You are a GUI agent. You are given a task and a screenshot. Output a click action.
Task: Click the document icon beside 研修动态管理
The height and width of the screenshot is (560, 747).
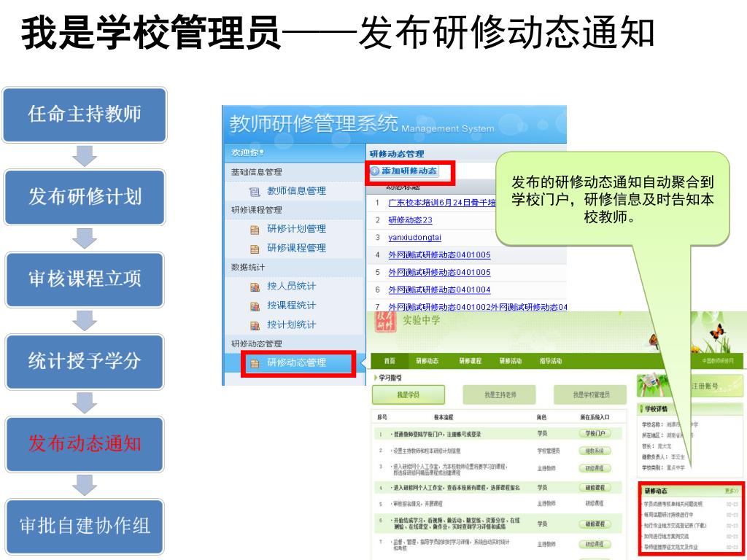point(255,363)
